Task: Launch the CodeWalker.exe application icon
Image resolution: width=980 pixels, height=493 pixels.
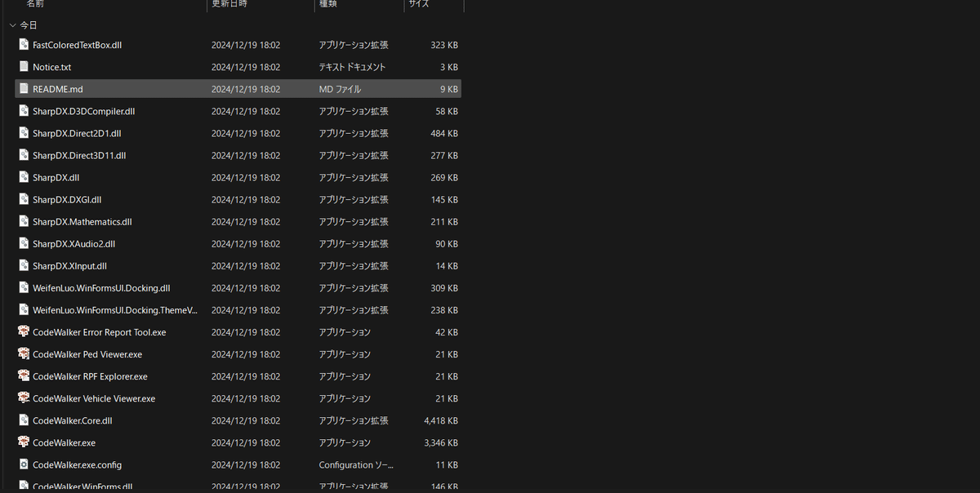Action: (x=24, y=442)
